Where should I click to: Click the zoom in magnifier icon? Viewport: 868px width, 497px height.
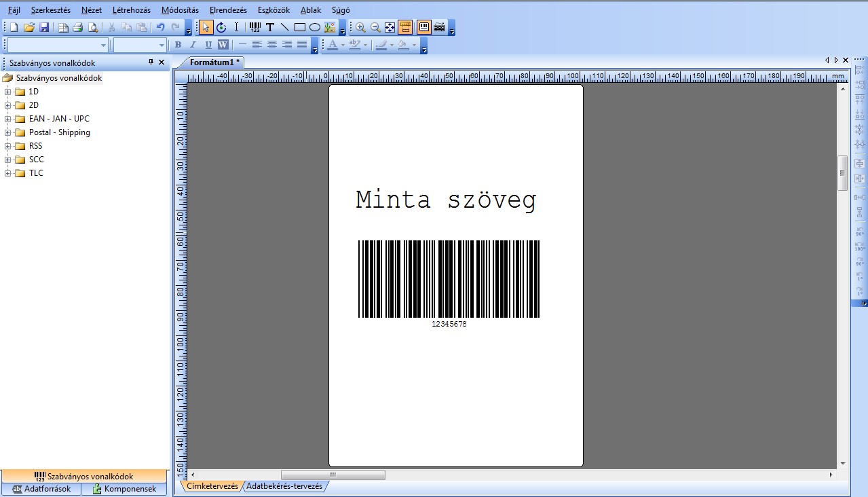pyautogui.click(x=360, y=28)
